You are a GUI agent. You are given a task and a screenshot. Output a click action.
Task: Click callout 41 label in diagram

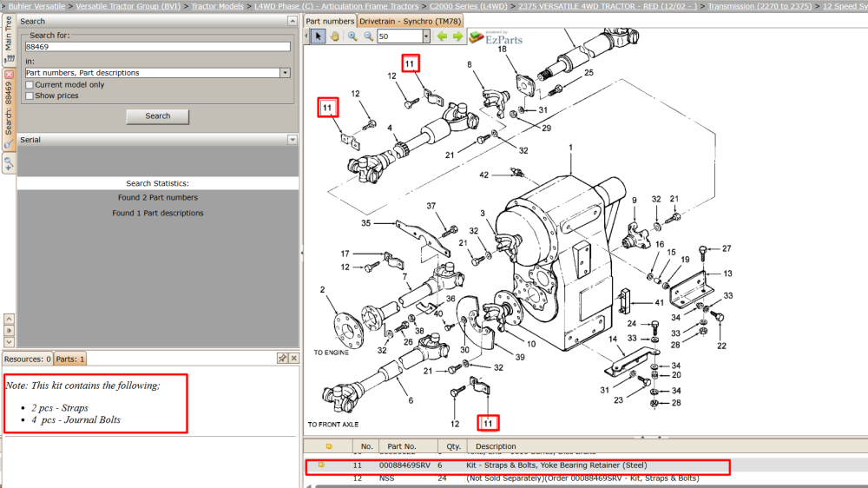[x=660, y=303]
